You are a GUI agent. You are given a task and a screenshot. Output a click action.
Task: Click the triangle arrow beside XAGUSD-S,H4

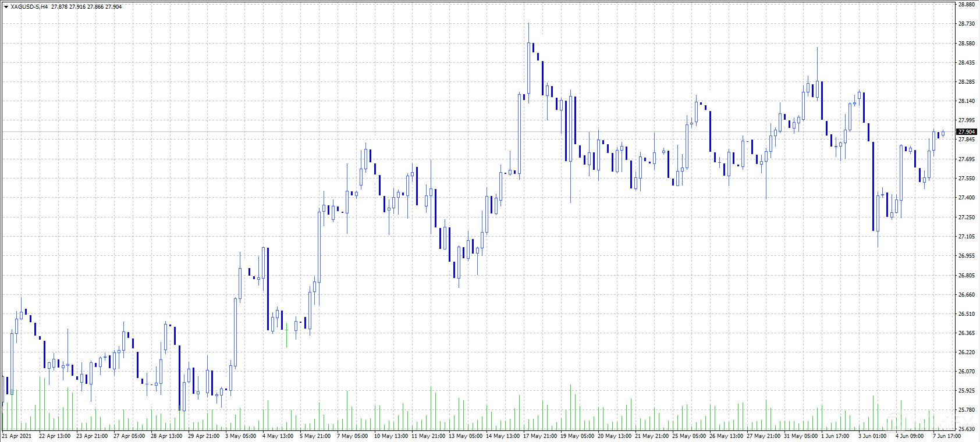(x=6, y=7)
